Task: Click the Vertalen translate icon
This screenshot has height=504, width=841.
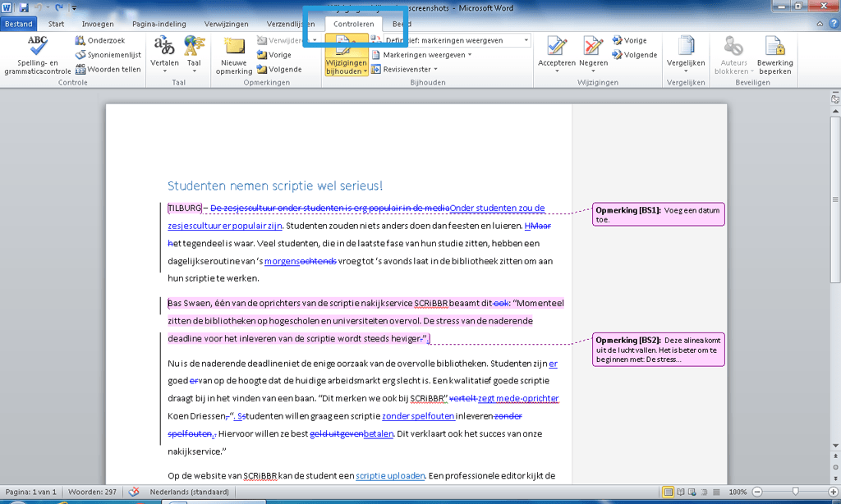Action: (164, 47)
